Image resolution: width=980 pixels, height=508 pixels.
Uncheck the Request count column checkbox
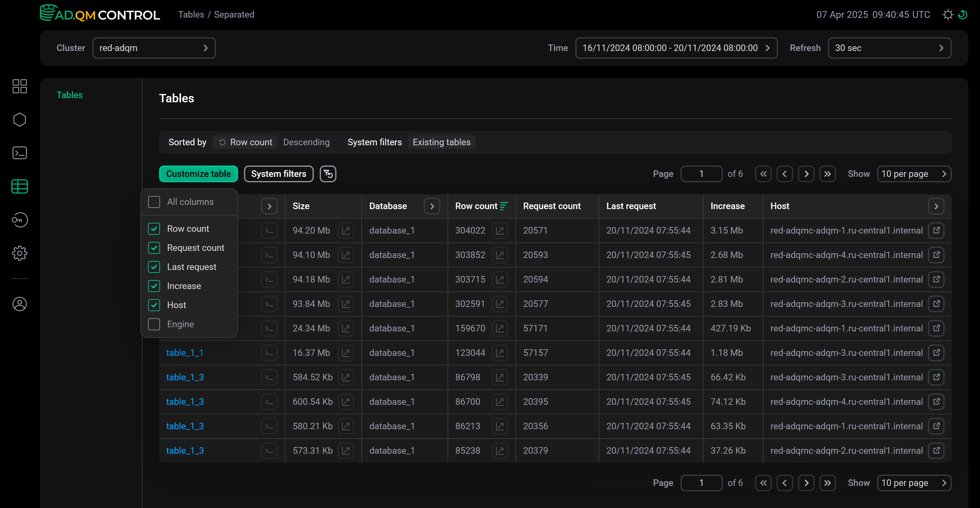[154, 248]
